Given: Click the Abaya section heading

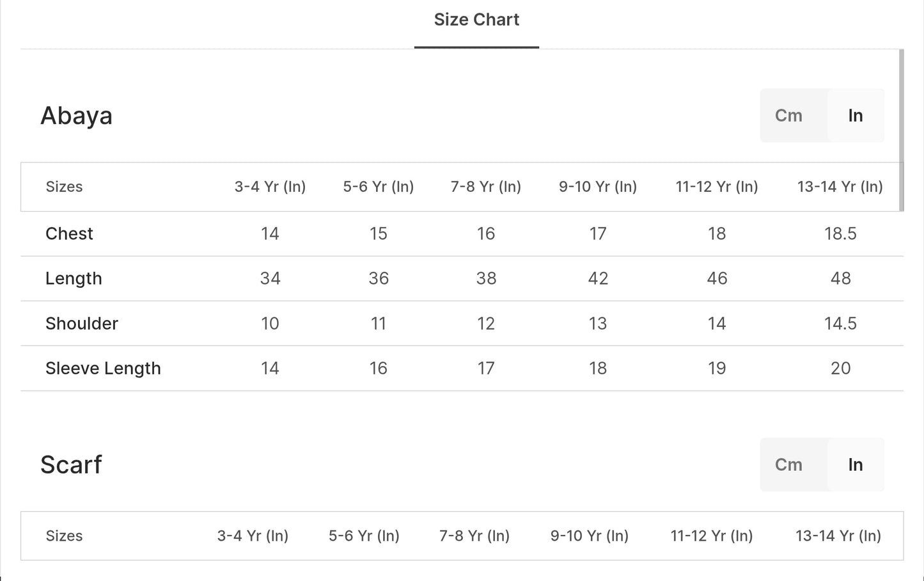Looking at the screenshot, I should tap(77, 116).
